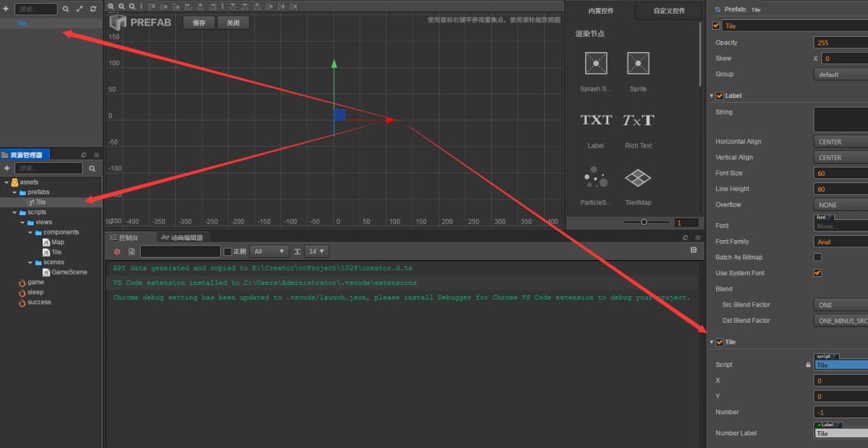
Task: Pop out the console panel
Action: pos(686,238)
